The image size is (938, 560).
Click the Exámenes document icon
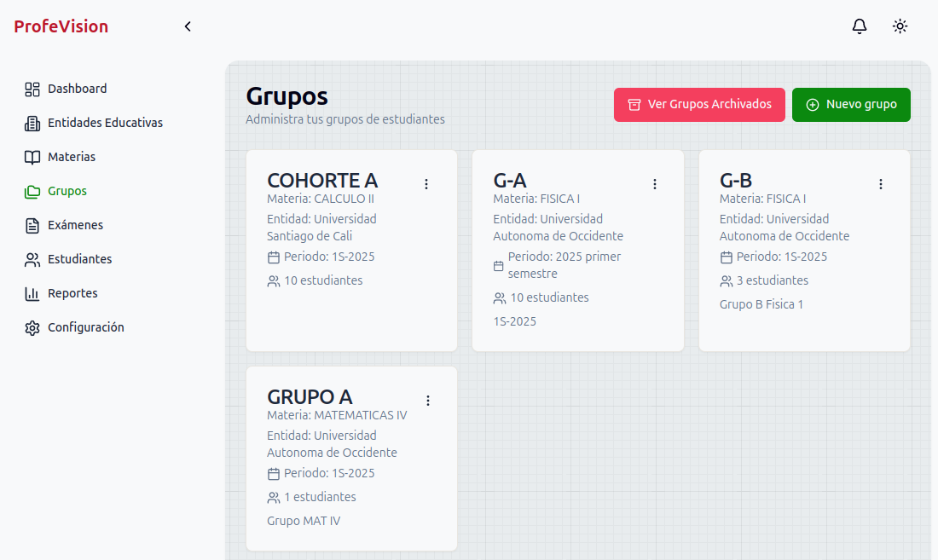click(x=32, y=225)
